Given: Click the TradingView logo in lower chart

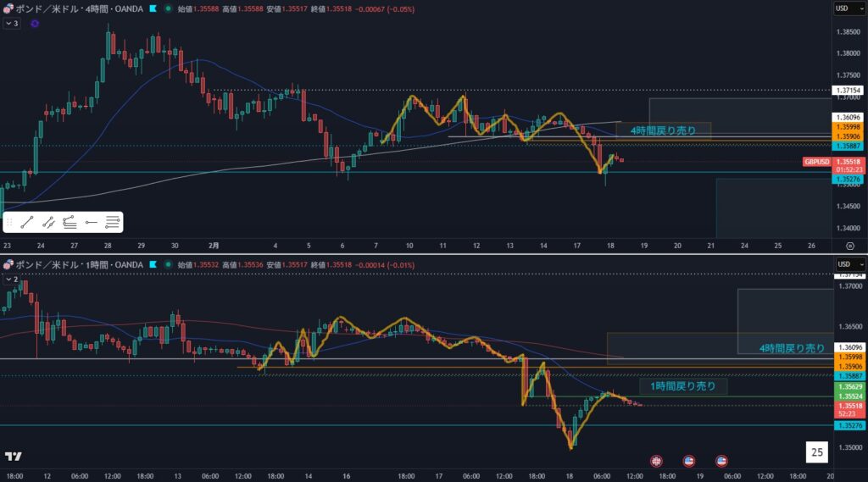Looking at the screenshot, I should [14, 456].
